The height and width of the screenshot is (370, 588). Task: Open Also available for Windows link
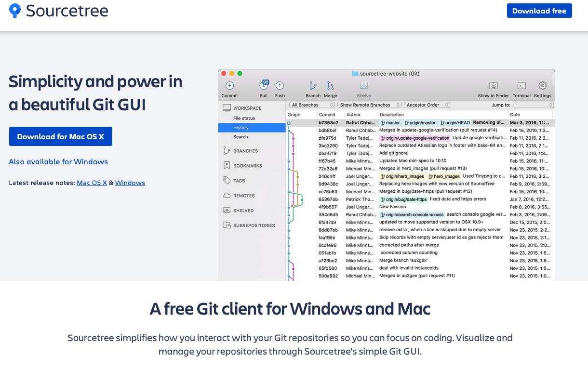[58, 161]
